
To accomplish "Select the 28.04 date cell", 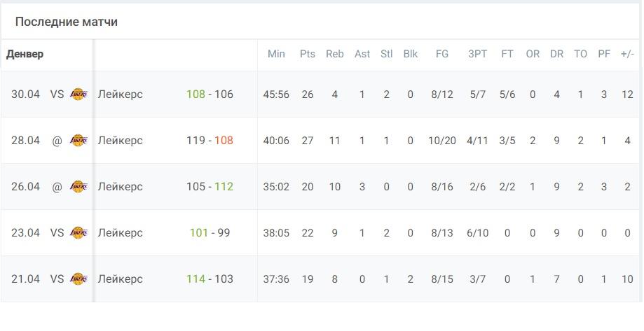I will coord(25,140).
